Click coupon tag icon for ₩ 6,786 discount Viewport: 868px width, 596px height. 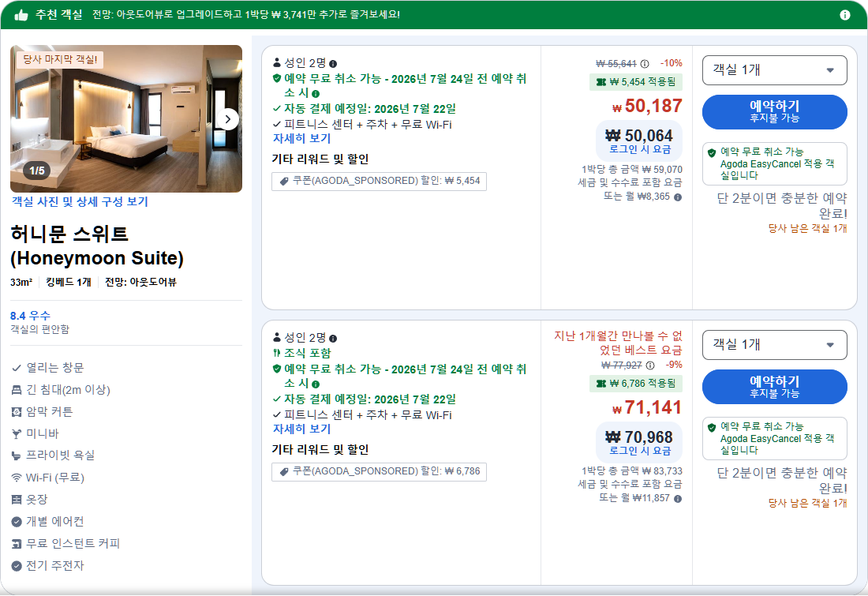[x=284, y=471]
